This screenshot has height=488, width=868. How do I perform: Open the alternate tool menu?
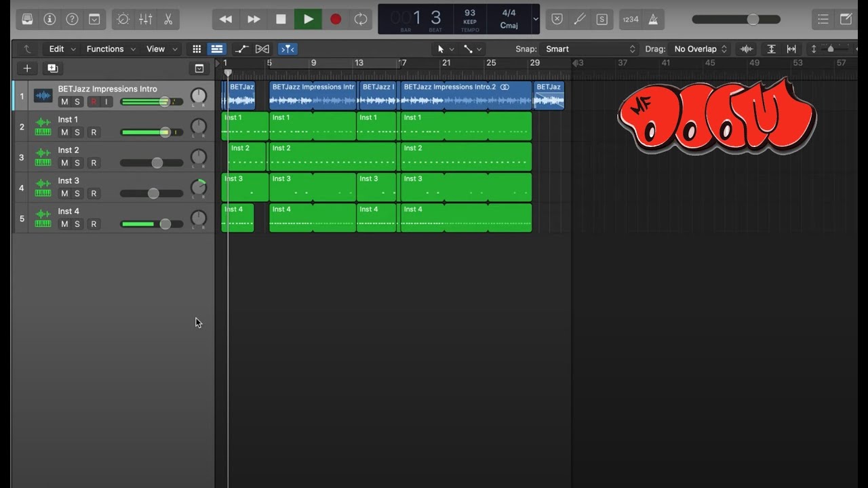pos(473,49)
